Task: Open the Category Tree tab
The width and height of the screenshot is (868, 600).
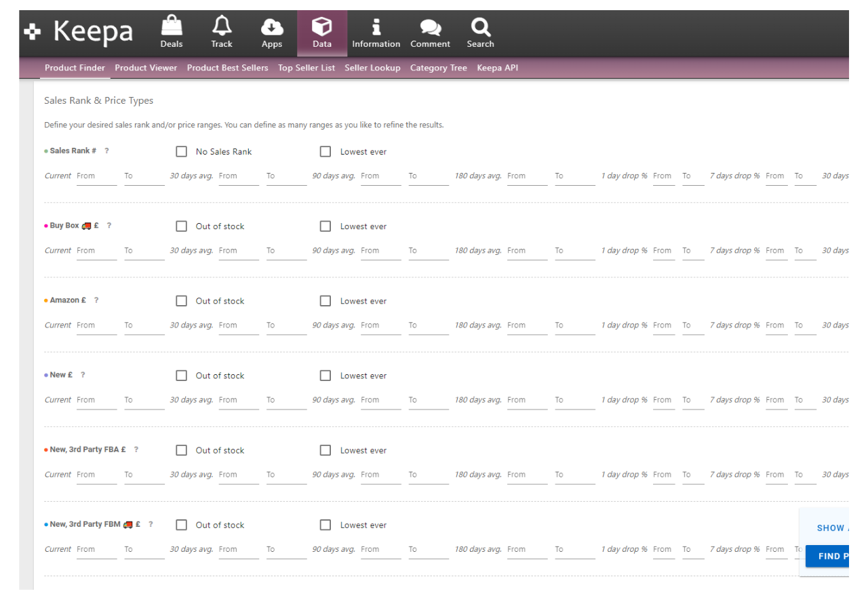Action: coord(439,68)
